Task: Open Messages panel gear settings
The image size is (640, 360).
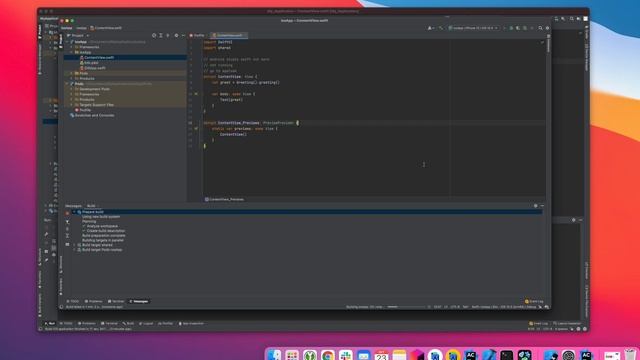Action: click(x=536, y=206)
